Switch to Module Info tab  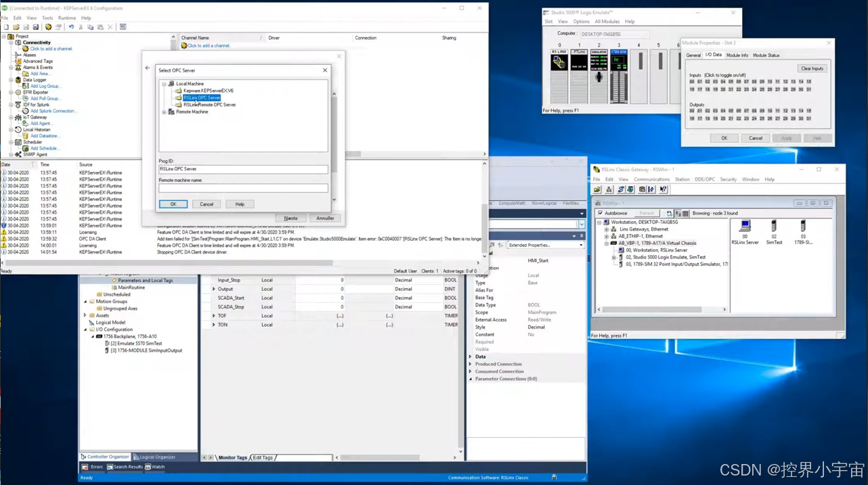(737, 55)
